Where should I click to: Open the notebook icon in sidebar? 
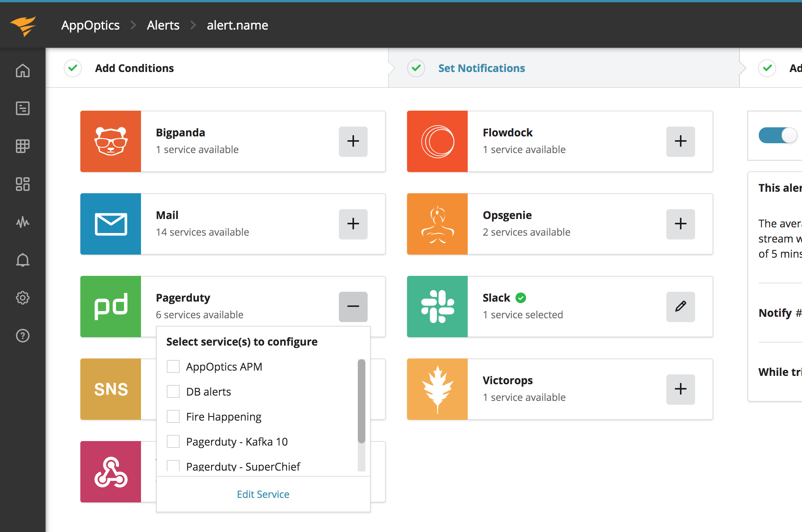(23, 108)
